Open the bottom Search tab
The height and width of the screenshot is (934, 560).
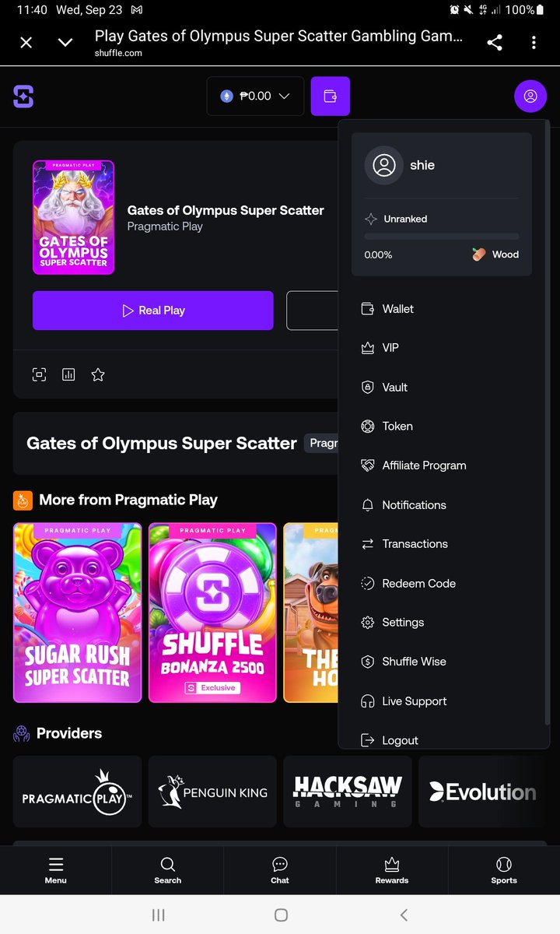168,870
